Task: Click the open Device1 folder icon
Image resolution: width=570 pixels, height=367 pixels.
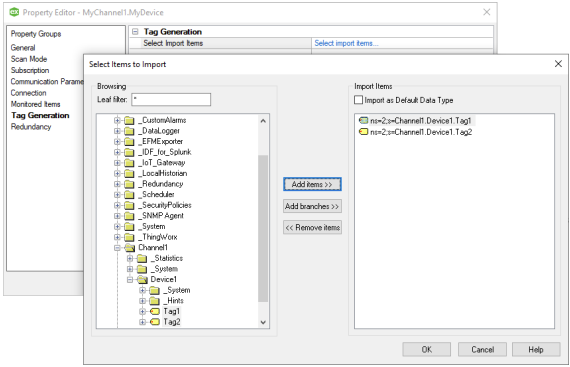Action: (142, 280)
